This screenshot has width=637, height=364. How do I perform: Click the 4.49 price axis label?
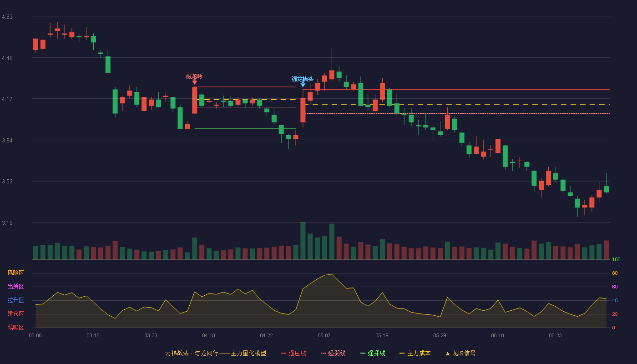coord(7,58)
